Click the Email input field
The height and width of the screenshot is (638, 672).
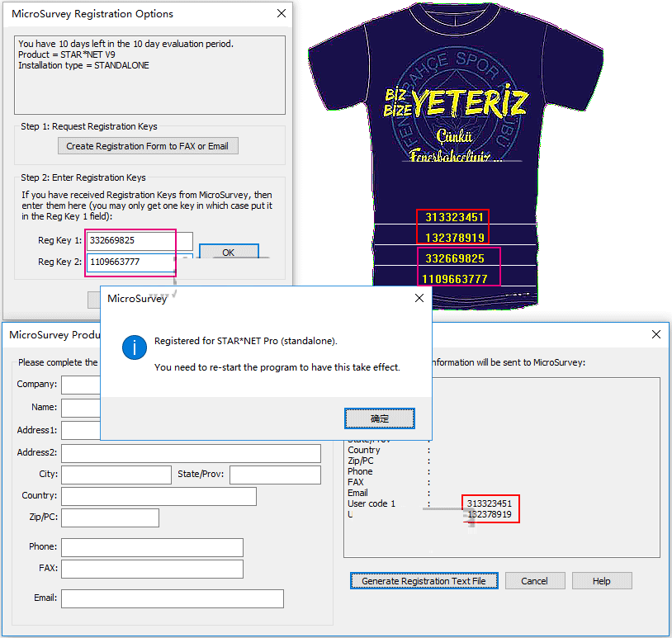pyautogui.click(x=173, y=598)
